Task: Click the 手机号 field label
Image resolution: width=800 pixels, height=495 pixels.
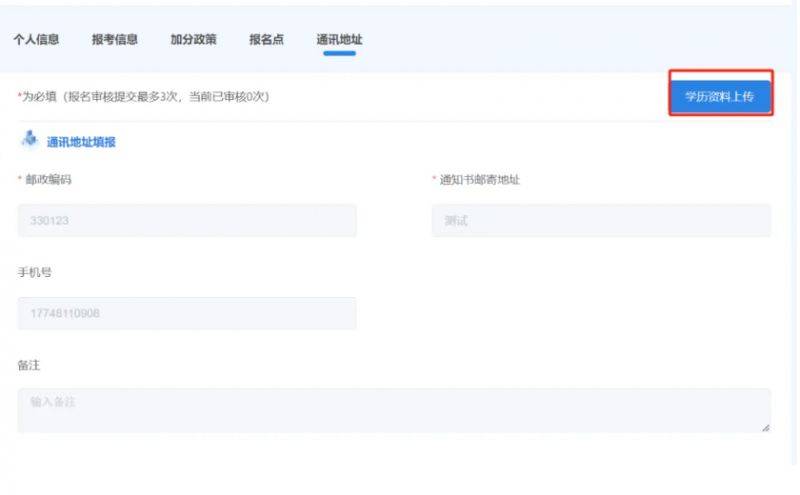Action: 34,272
